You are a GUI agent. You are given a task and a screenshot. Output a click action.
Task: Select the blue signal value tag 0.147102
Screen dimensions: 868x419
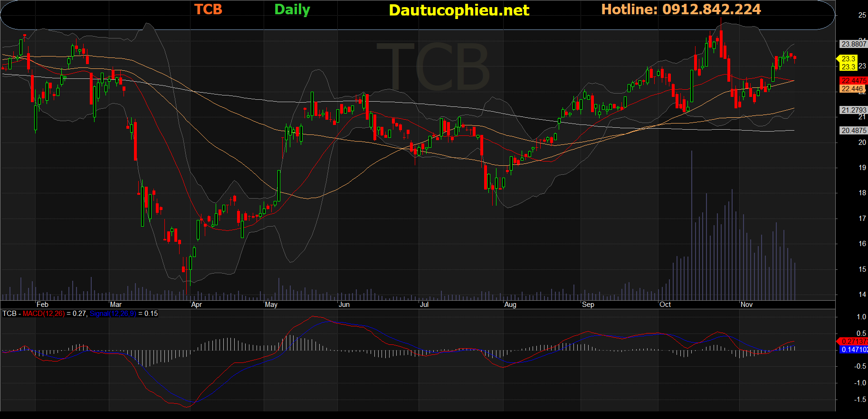click(854, 350)
